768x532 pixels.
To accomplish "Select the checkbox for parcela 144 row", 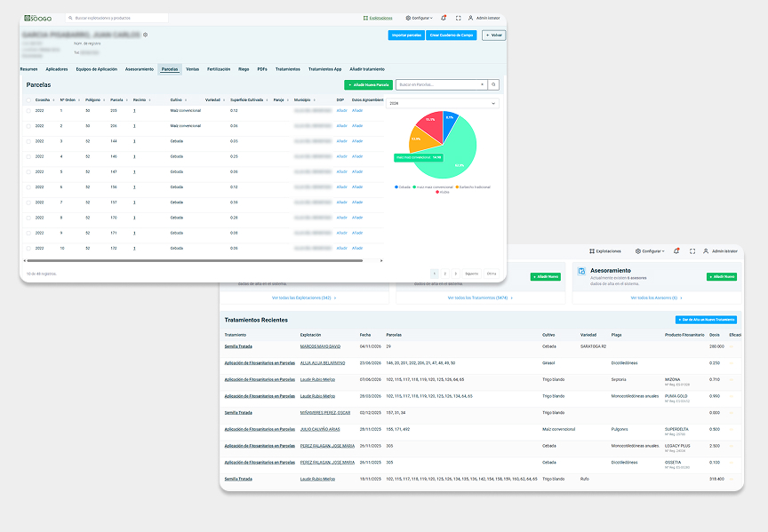I will pos(28,141).
